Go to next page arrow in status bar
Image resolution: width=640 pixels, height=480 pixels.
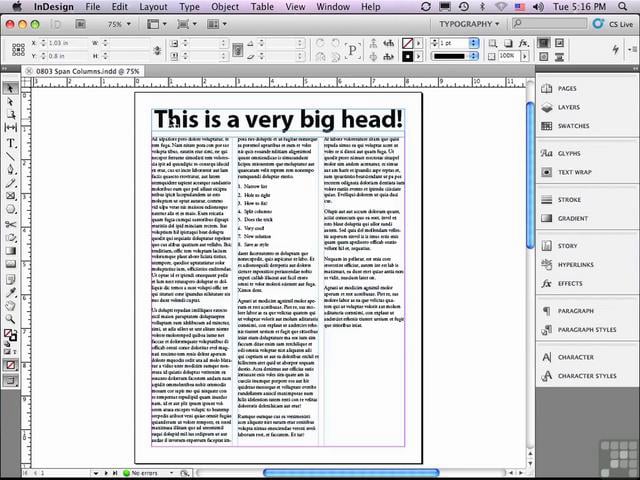tap(106, 473)
